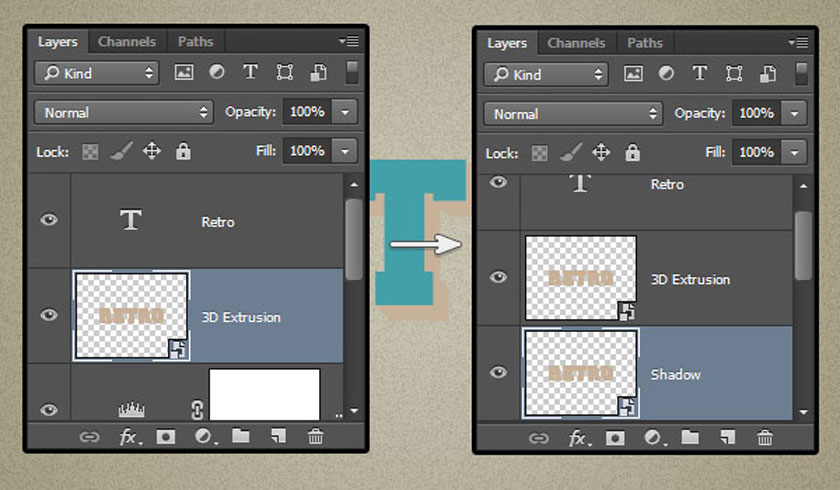Select Shadow layer thumbnail in right panel
Screen dimensions: 840x490
tap(581, 373)
